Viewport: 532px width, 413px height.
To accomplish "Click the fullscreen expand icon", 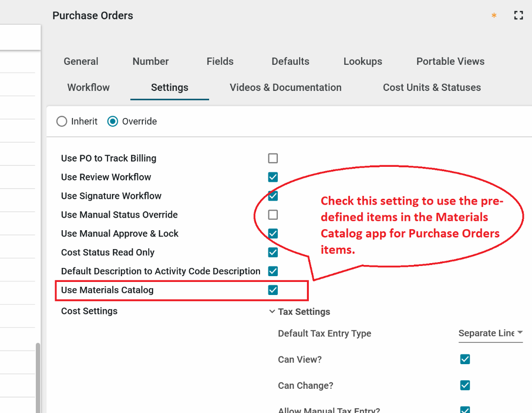I will point(518,15).
